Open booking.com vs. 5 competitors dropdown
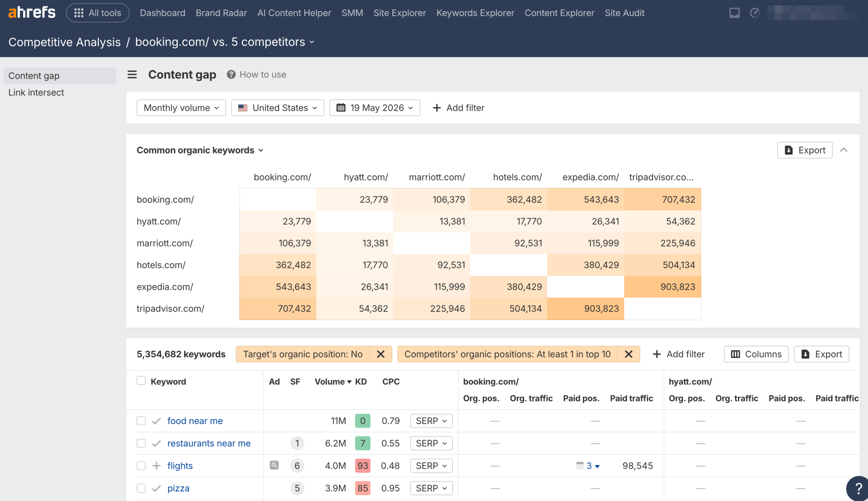 point(225,42)
